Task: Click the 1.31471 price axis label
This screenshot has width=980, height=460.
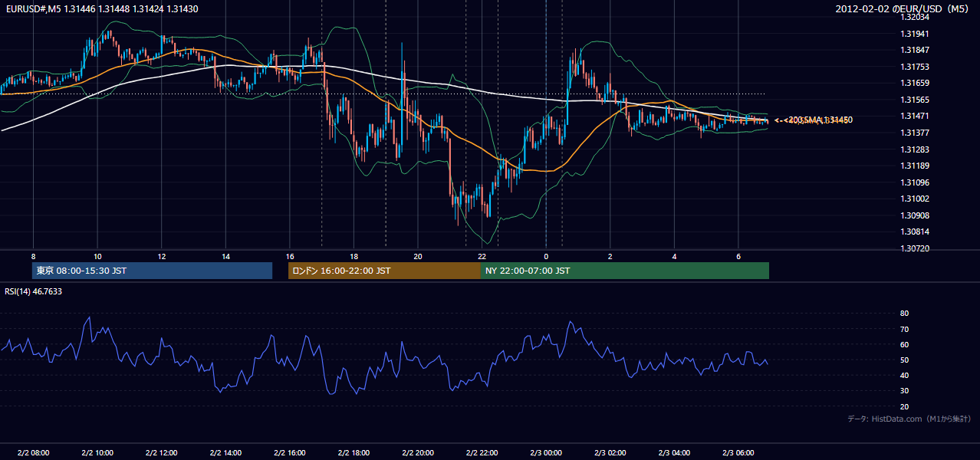Action: [916, 116]
